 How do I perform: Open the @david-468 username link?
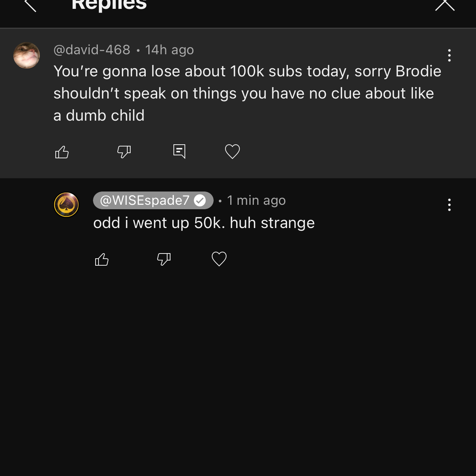coord(92,50)
